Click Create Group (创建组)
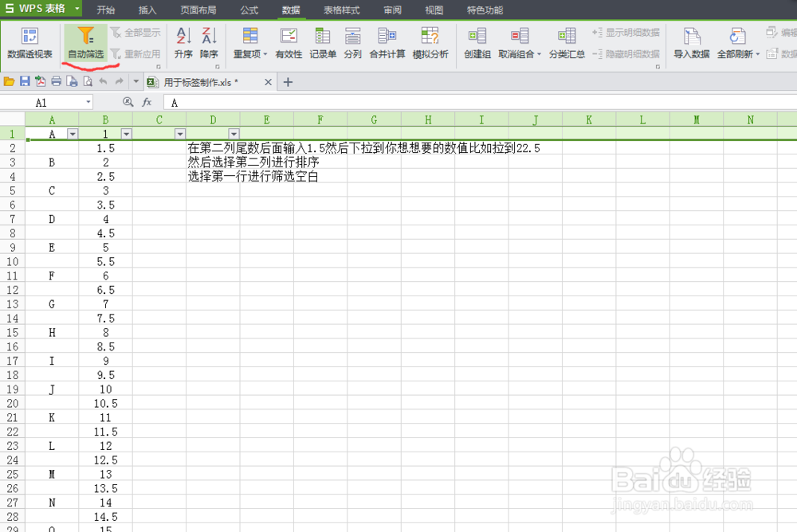The width and height of the screenshot is (797, 532). [477, 43]
